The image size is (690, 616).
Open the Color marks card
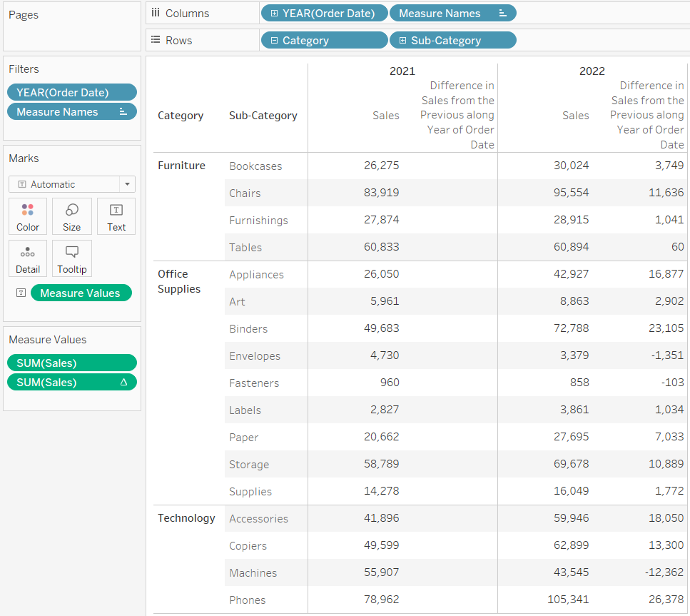[28, 216]
